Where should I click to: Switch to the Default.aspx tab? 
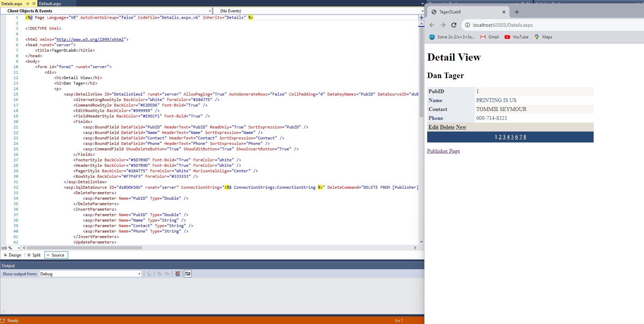(50, 3)
